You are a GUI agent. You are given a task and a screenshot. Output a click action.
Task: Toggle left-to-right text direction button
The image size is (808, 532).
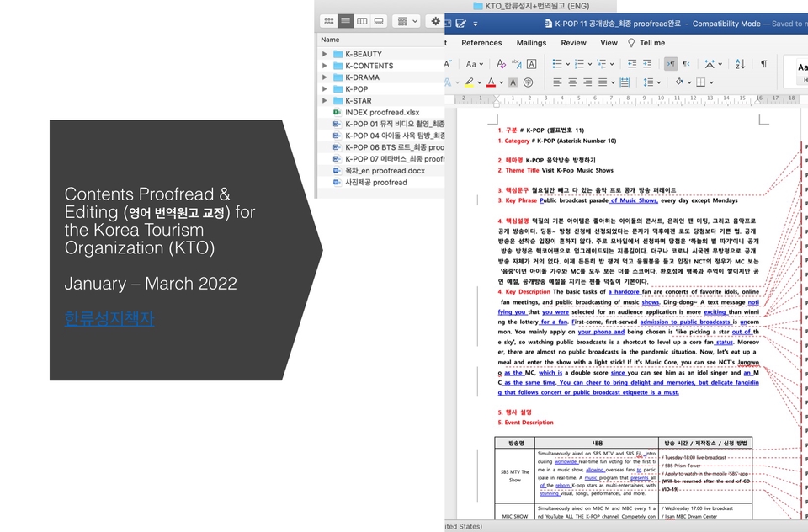670,64
